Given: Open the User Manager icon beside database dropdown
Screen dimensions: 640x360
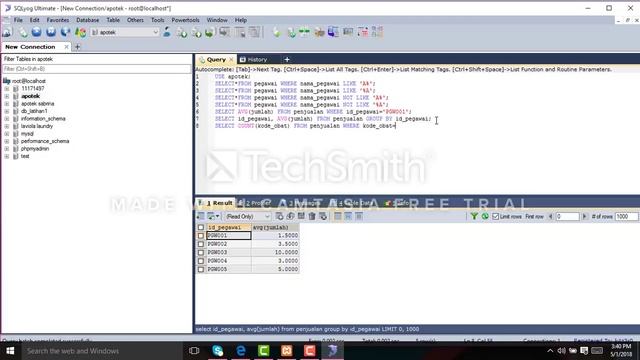Looking at the screenshot, I should tap(167, 32).
